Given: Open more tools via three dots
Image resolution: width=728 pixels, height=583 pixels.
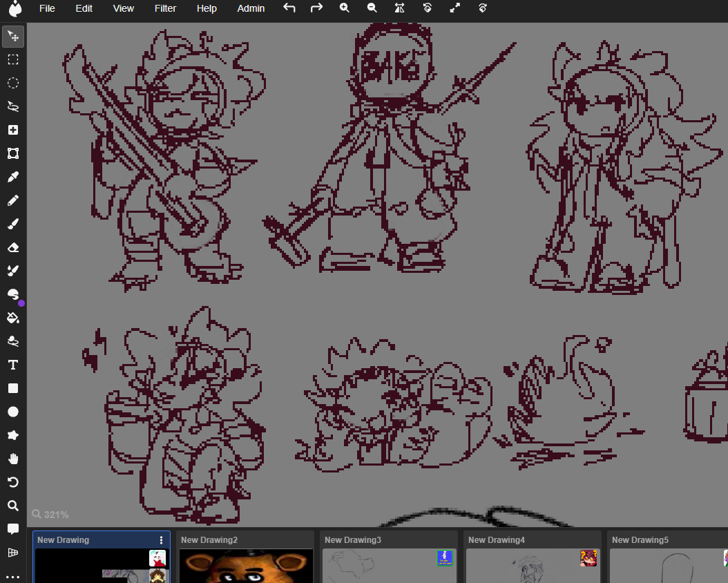Looking at the screenshot, I should [x=13, y=577].
